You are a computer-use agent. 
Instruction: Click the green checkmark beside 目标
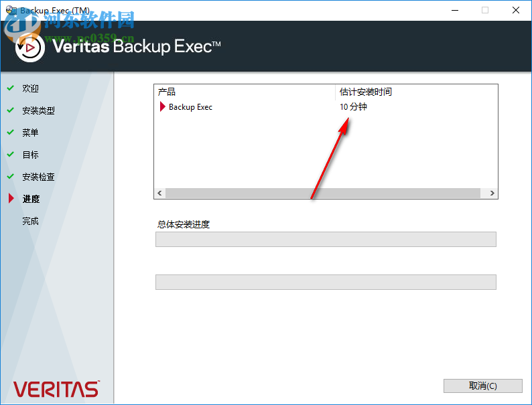point(11,155)
